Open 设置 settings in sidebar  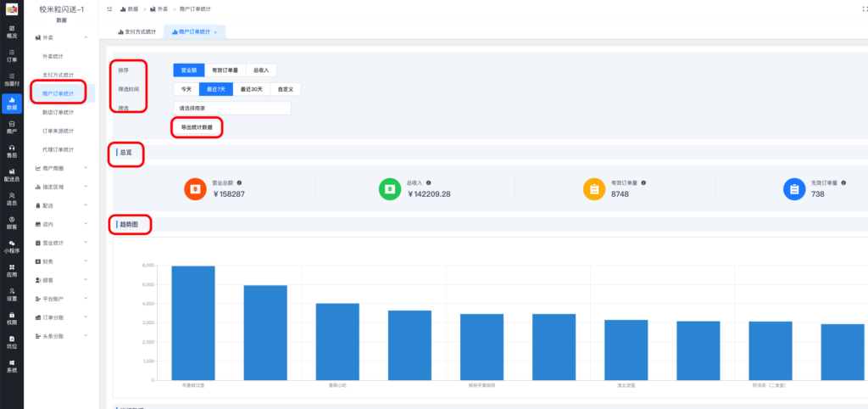[x=12, y=294]
